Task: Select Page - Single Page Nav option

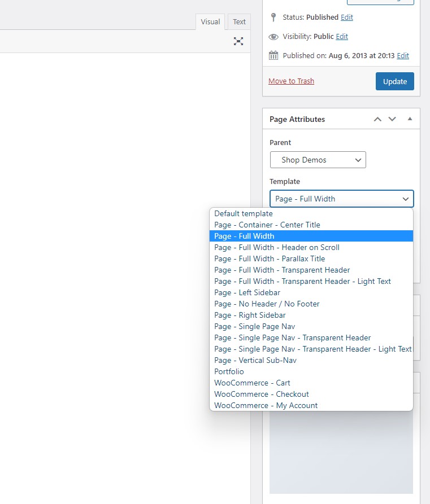Action: coord(311,326)
